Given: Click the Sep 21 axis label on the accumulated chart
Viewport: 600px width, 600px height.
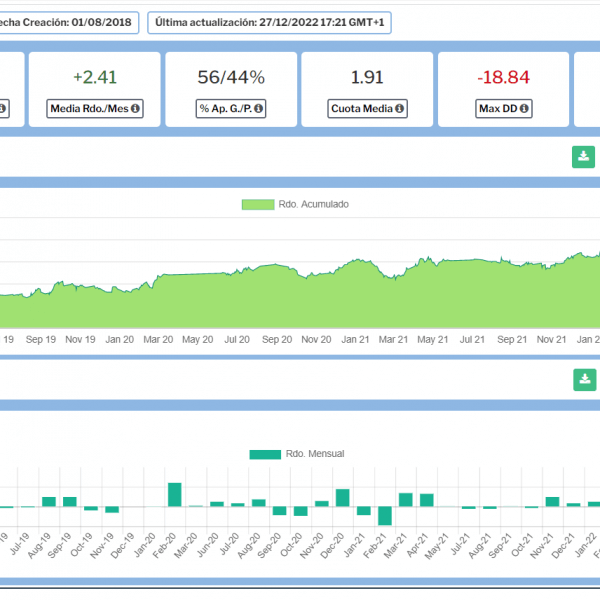Looking at the screenshot, I should [x=512, y=339].
